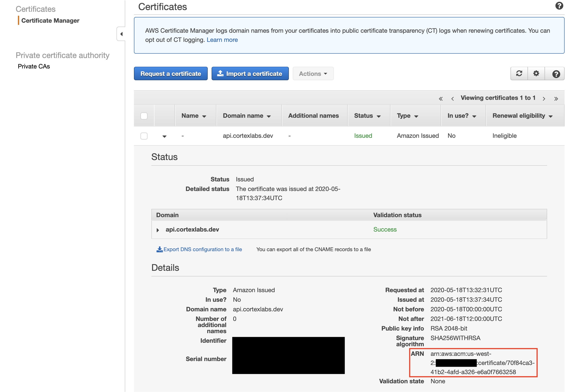Jump to the last page of certificates
This screenshot has width=572, height=392.
pos(556,99)
